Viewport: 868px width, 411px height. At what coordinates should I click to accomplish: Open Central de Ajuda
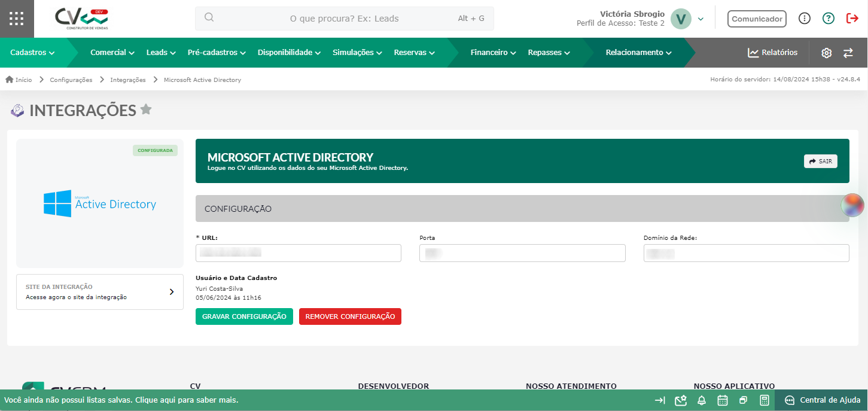tap(823, 400)
